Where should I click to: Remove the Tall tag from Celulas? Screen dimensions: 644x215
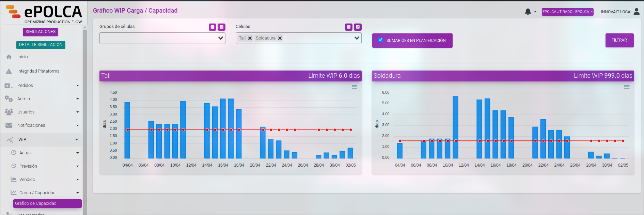tap(250, 38)
